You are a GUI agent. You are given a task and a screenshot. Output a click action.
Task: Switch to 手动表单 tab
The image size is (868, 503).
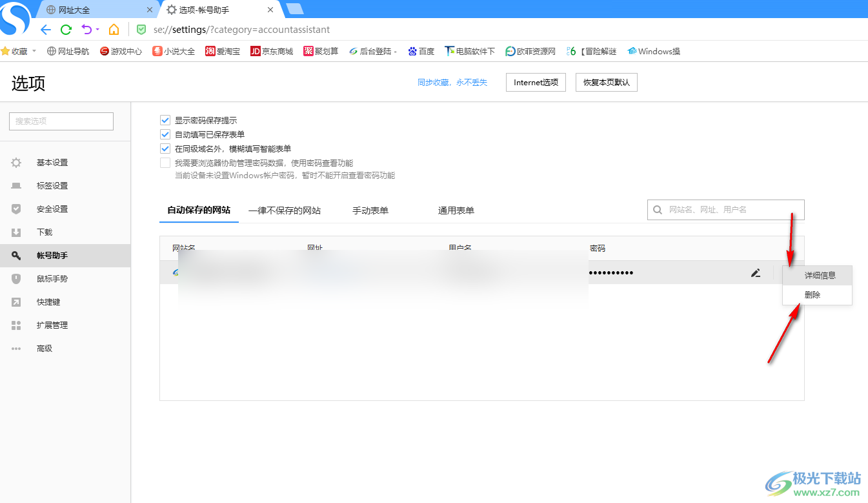[x=370, y=210]
